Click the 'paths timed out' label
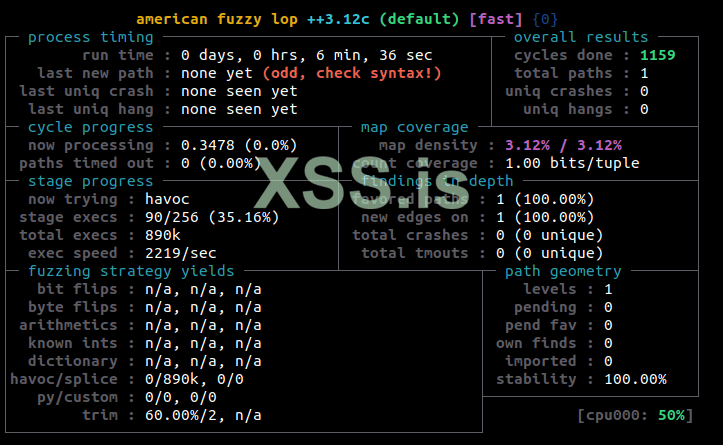This screenshot has width=723, height=445. pos(86,163)
